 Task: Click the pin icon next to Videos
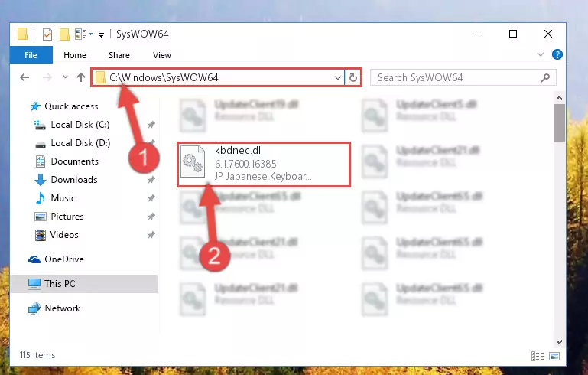click(151, 236)
